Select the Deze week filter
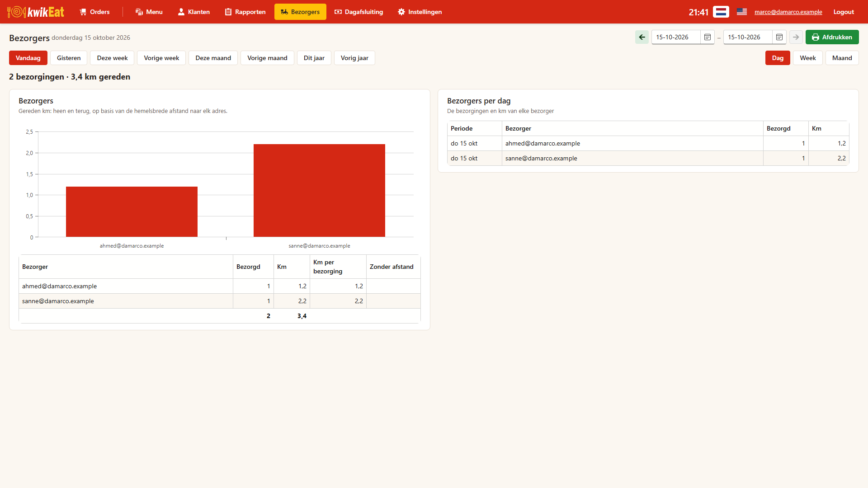868x488 pixels. 112,58
